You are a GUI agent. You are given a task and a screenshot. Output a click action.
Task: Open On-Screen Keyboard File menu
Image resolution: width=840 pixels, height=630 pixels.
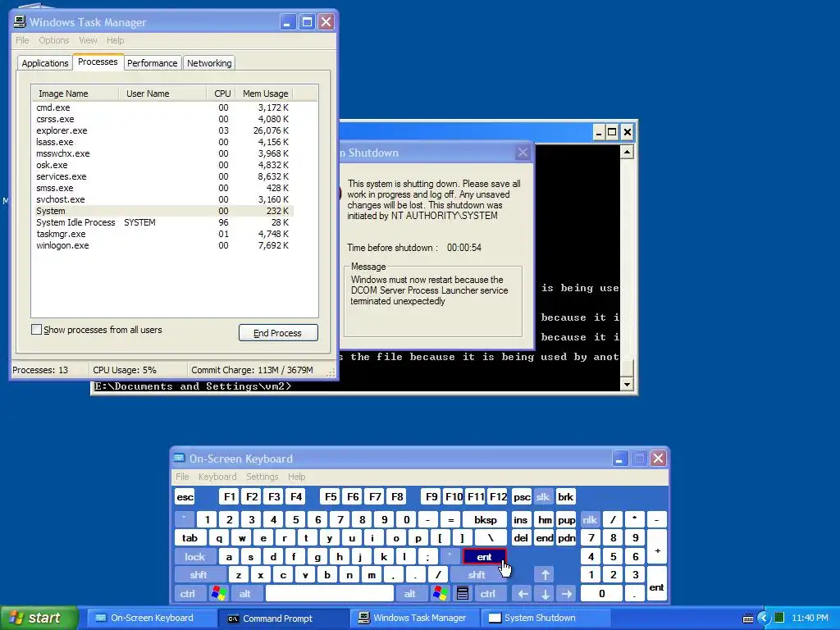(182, 477)
